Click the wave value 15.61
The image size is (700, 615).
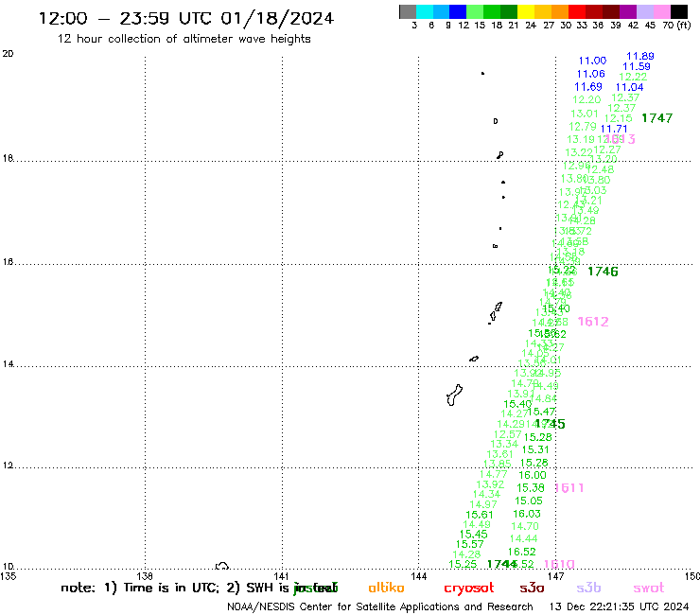(x=480, y=515)
